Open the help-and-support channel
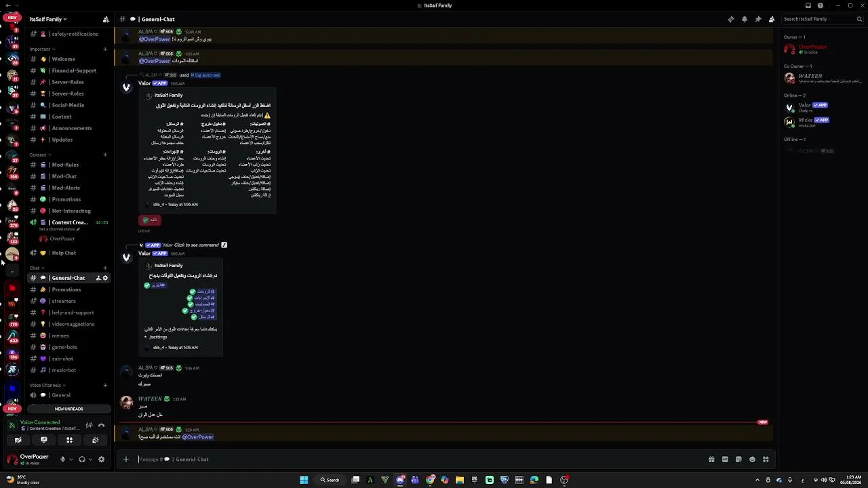868x488 pixels. click(x=68, y=312)
